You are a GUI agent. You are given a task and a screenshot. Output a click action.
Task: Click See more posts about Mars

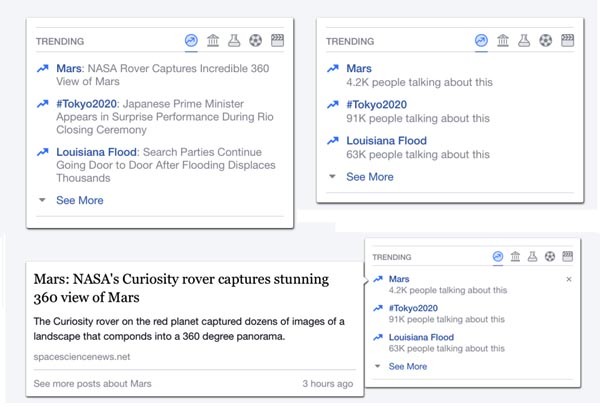92,383
